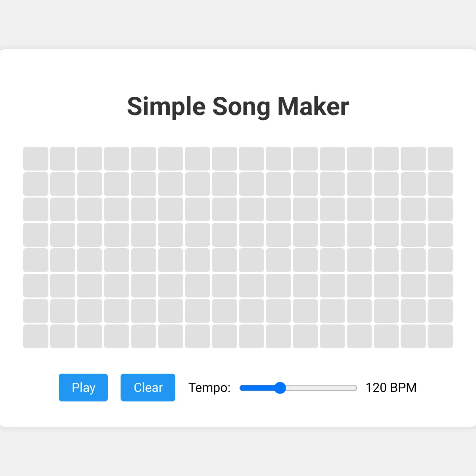This screenshot has width=476, height=476.
Task: Toggle sixth row, second column cell
Action: 63,286
